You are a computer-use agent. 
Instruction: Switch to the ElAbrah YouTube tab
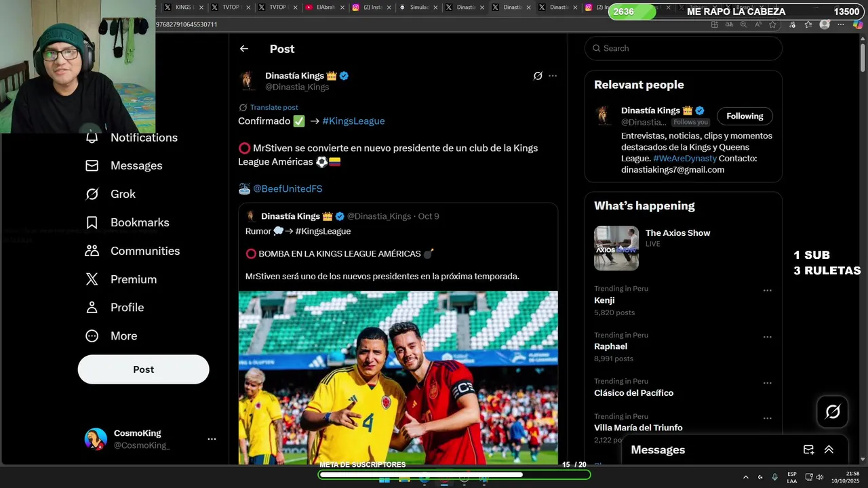pos(323,7)
